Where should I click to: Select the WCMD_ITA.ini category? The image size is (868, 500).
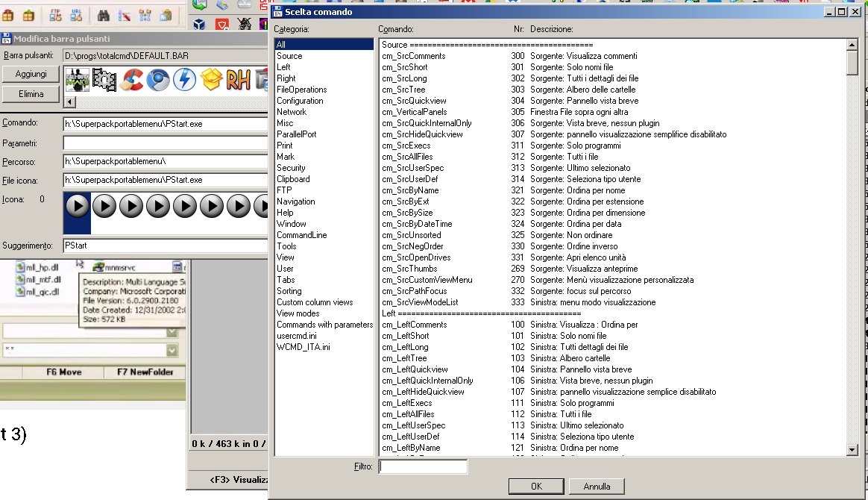click(304, 347)
